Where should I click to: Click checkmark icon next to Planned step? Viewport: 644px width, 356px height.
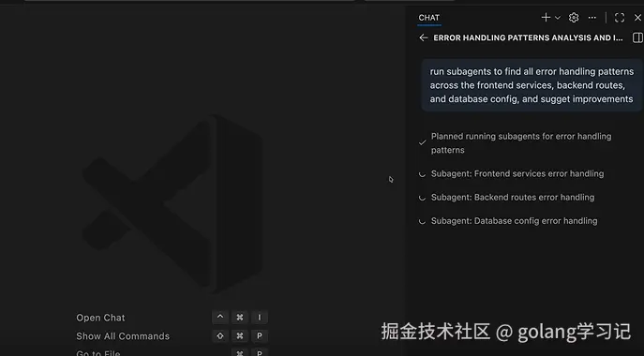click(422, 143)
